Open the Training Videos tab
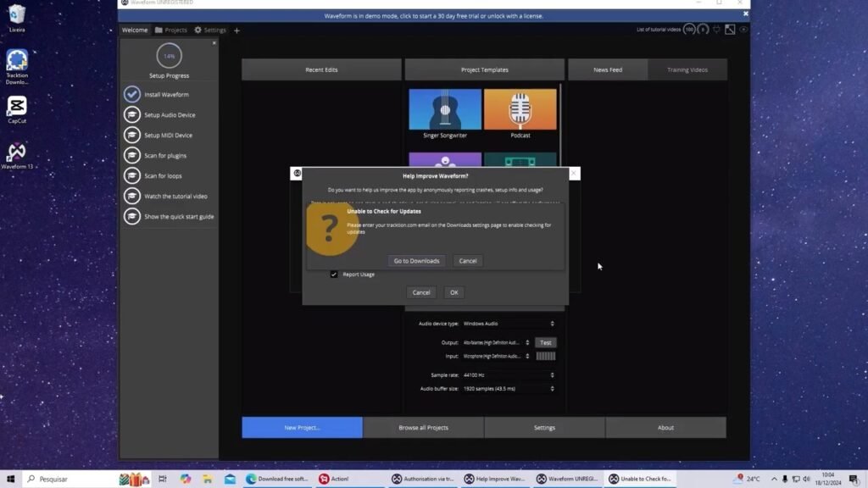 coord(687,69)
